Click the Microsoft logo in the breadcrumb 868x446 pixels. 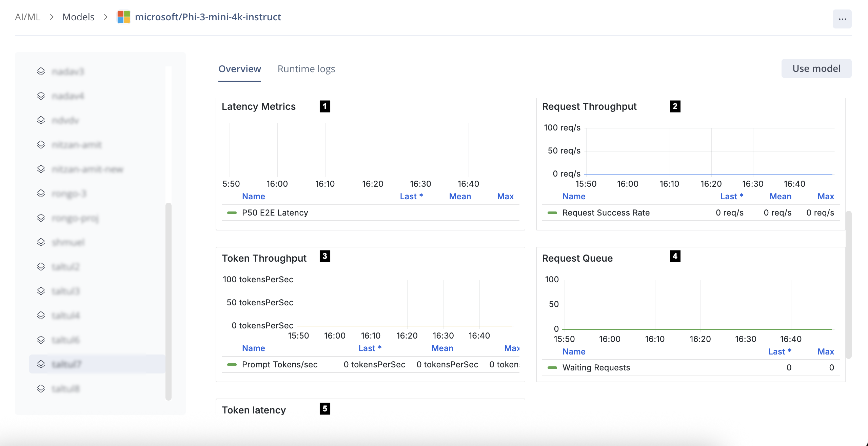coord(123,17)
